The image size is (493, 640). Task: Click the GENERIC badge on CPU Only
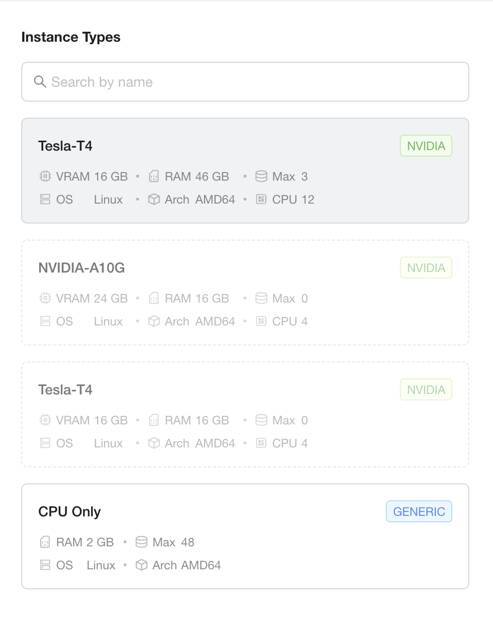coord(419,511)
